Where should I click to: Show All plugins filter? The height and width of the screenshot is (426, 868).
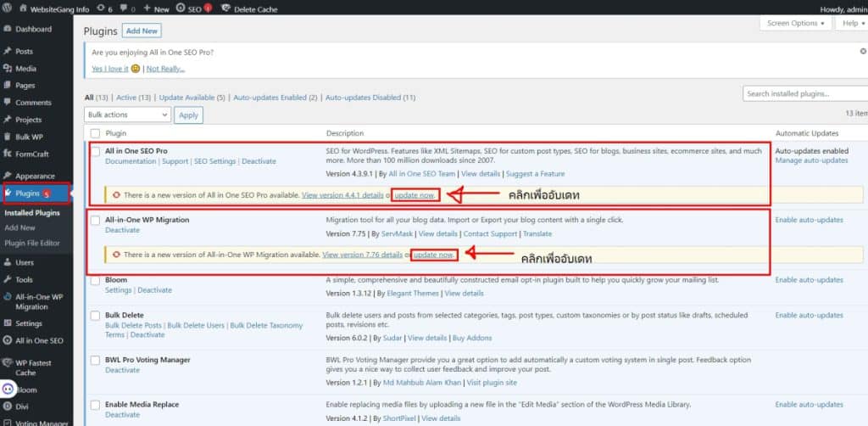click(x=97, y=98)
